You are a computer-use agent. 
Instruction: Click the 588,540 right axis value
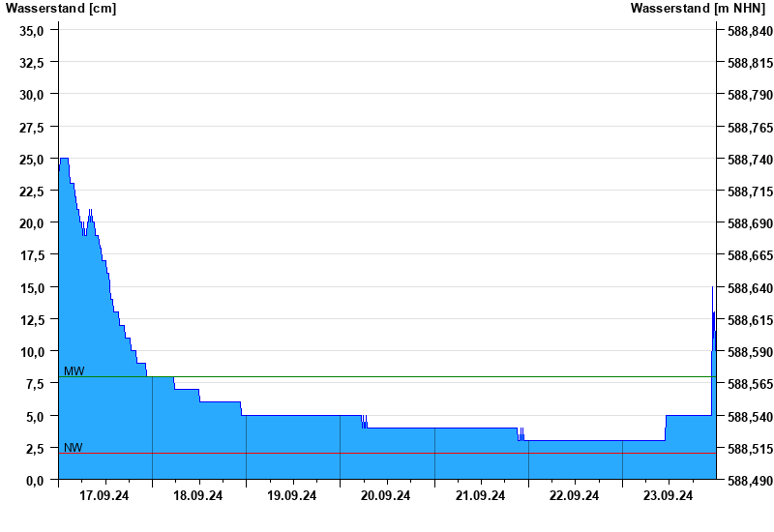click(x=750, y=417)
